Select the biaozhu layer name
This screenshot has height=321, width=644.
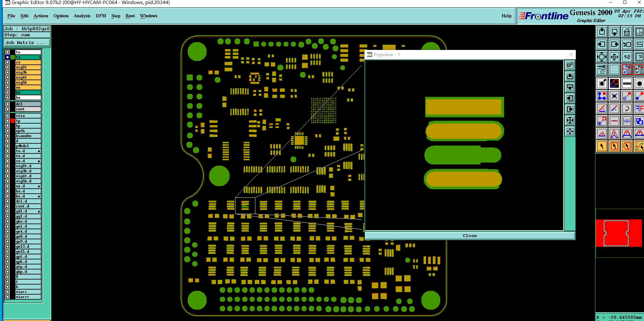[28, 136]
